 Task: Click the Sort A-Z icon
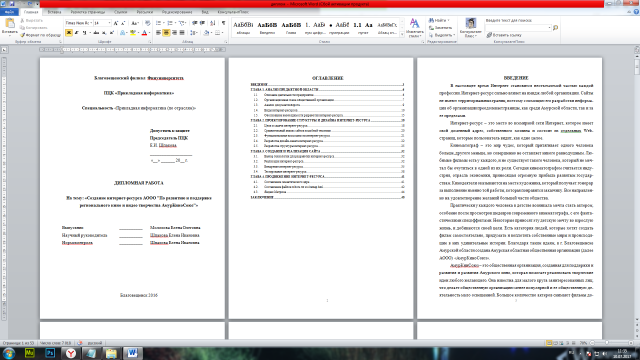(x=213, y=23)
